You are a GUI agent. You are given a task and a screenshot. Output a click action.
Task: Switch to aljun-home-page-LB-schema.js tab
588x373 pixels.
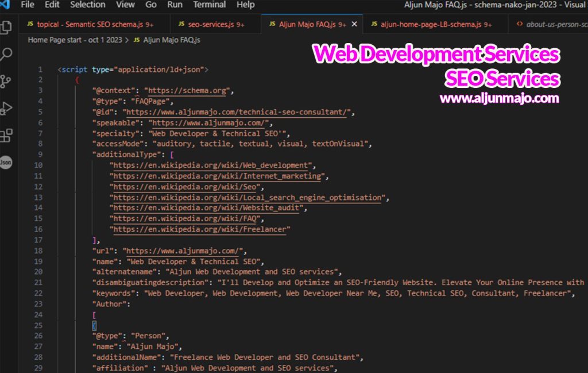click(x=436, y=24)
